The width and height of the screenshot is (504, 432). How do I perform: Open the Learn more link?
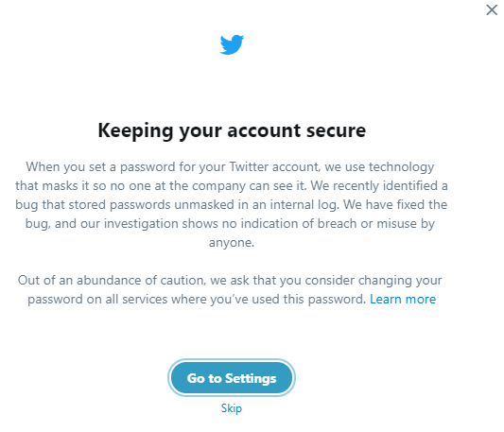pos(403,299)
